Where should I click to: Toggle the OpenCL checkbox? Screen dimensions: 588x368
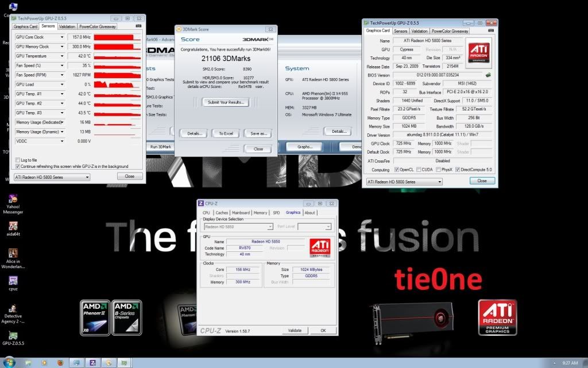[396, 170]
